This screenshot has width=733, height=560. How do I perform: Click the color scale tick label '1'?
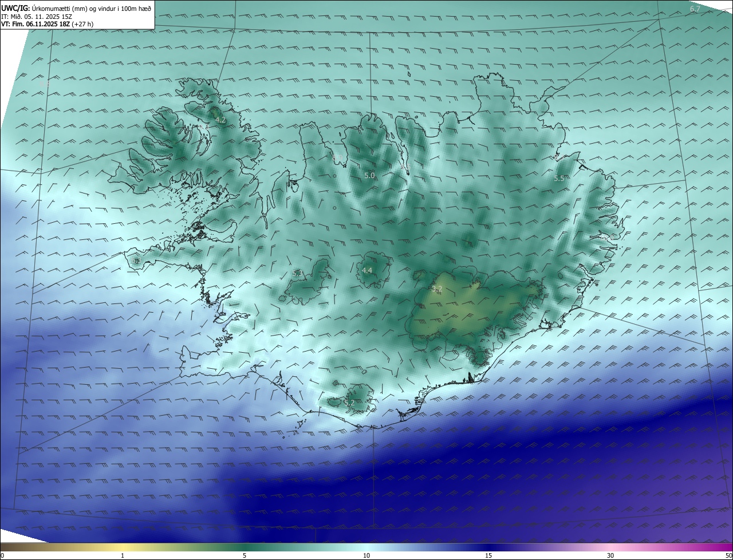(x=123, y=555)
